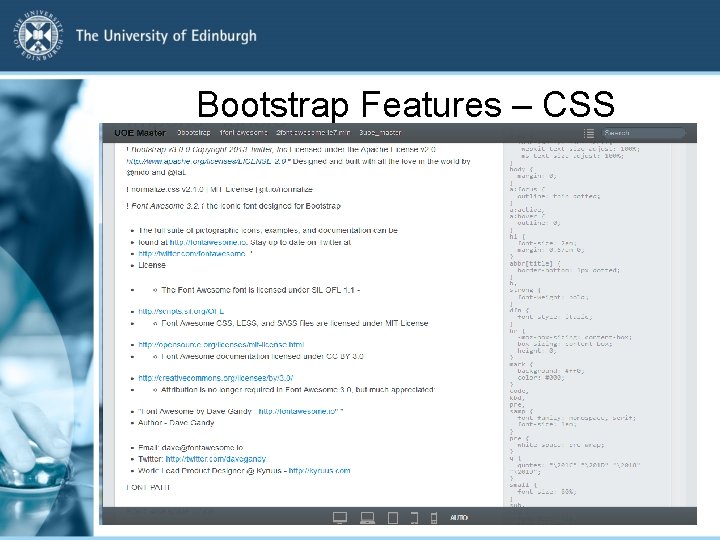Screen dimensions: 720x540
Task: Click the 'Font Awesome 3.2.1' description line
Action: [x=233, y=206]
